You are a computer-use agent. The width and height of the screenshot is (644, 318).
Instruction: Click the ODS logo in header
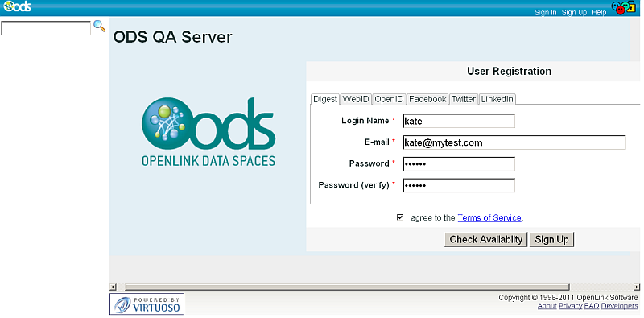(18, 6)
